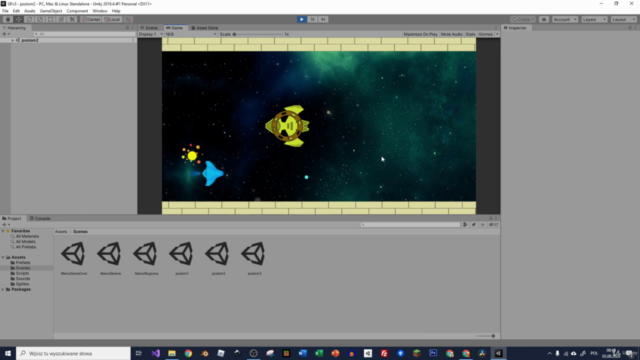Open the Display 1 dropdown
640x360 pixels.
(x=151, y=34)
